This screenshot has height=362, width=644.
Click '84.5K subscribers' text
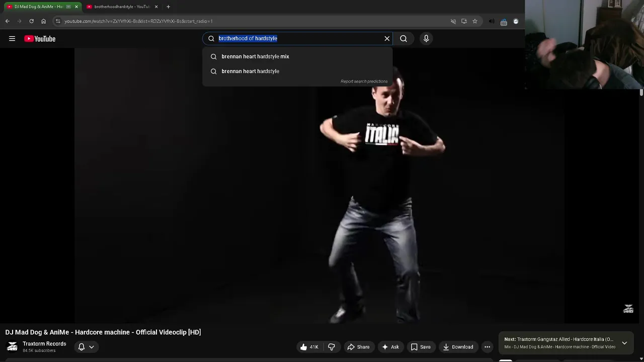point(39,350)
